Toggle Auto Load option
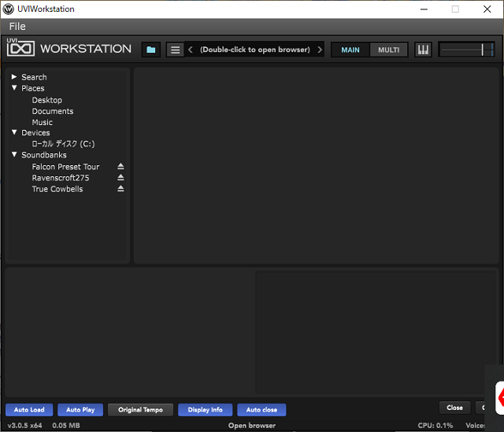This screenshot has width=504, height=432. pyautogui.click(x=29, y=410)
